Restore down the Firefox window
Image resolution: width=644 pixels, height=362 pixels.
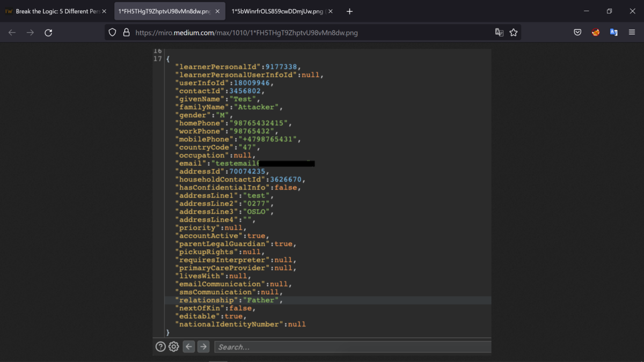point(609,11)
